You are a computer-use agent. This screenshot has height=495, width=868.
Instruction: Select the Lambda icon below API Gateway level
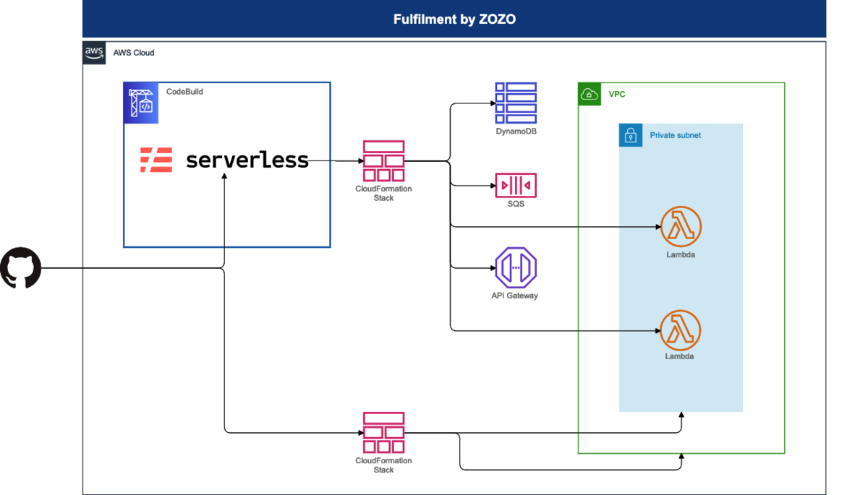click(x=681, y=330)
